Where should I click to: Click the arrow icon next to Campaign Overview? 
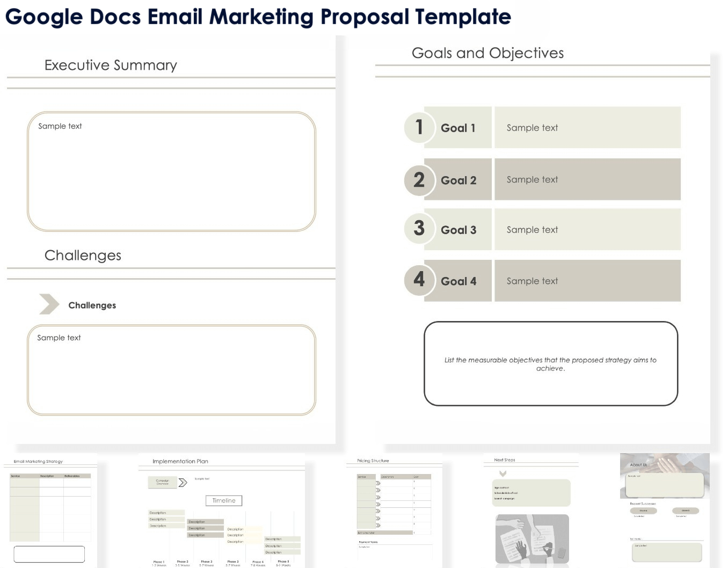[x=183, y=482]
